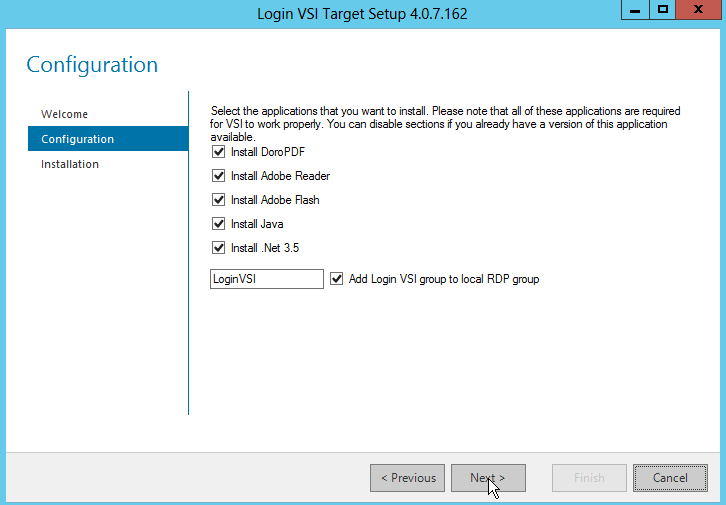Screen dimensions: 726x505
Task: Toggle Add Login VSI group to local RDP group
Action: click(337, 279)
